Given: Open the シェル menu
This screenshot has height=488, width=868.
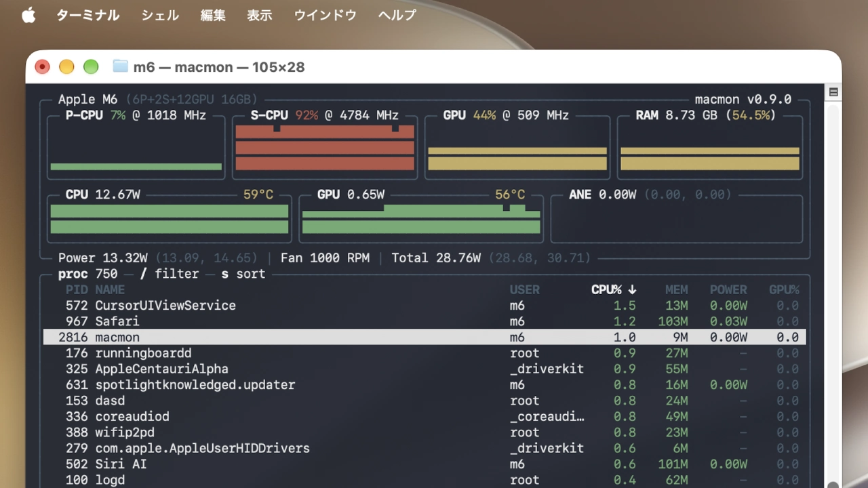Looking at the screenshot, I should coord(160,15).
